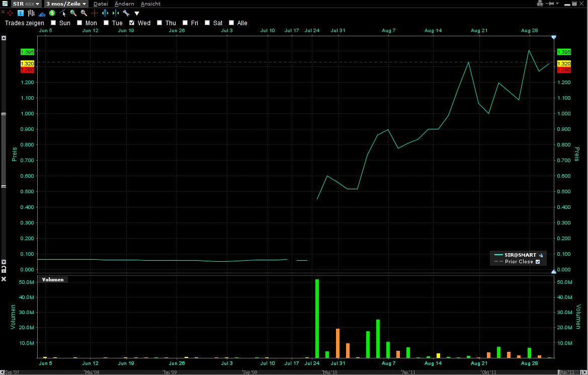Toggle the padlock icon left of price axis
This screenshot has width=588, height=375.
(x=4, y=269)
